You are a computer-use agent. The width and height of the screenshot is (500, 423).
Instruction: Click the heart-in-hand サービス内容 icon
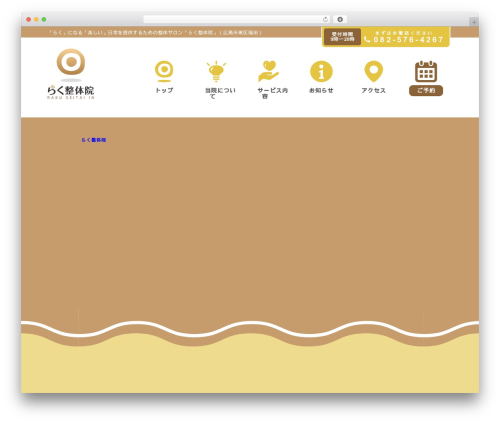(268, 71)
